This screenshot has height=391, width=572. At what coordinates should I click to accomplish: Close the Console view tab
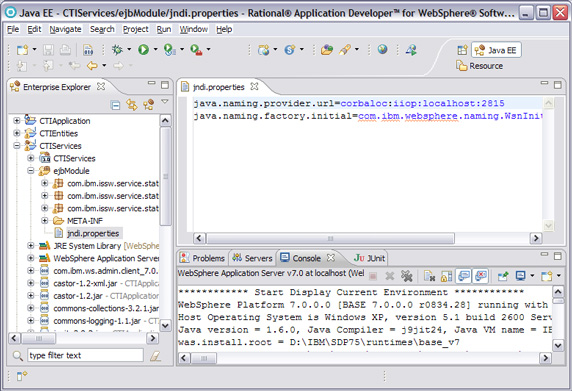pyautogui.click(x=331, y=258)
